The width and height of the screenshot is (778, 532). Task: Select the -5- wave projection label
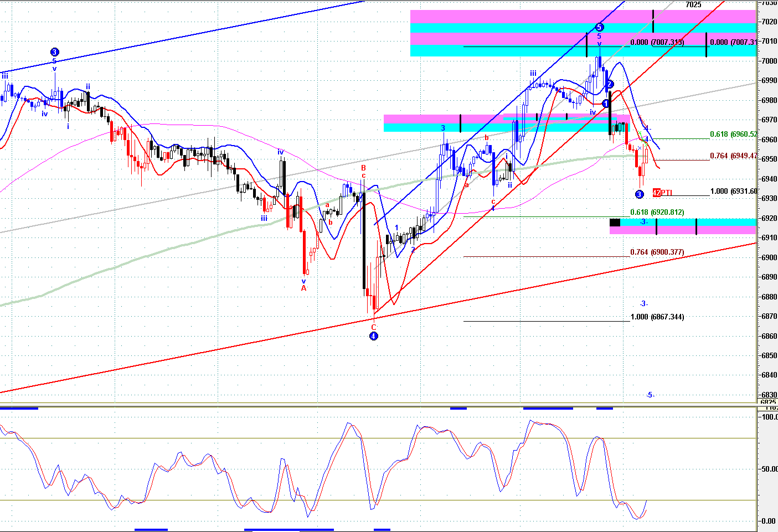[x=650, y=395]
